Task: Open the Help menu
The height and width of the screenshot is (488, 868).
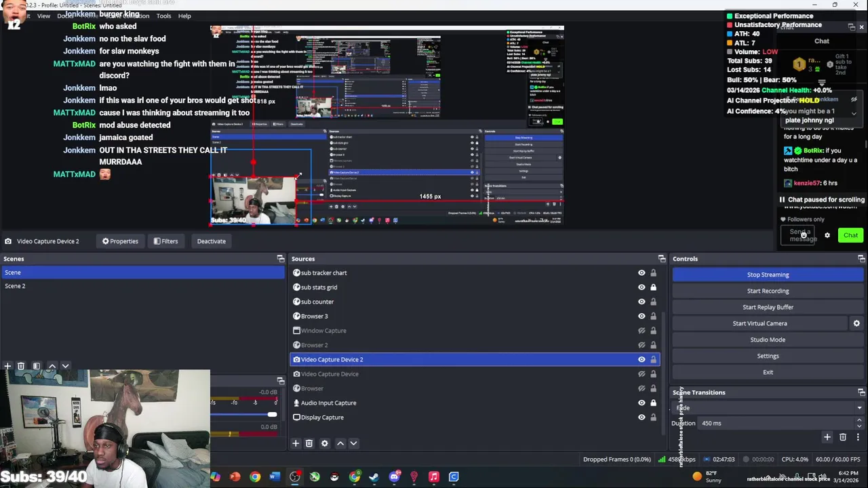Action: (184, 16)
